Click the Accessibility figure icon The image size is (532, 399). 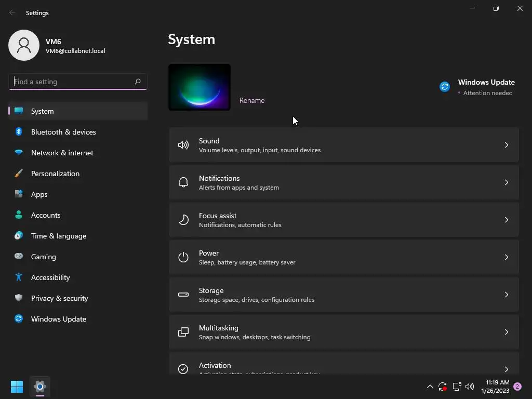click(19, 277)
